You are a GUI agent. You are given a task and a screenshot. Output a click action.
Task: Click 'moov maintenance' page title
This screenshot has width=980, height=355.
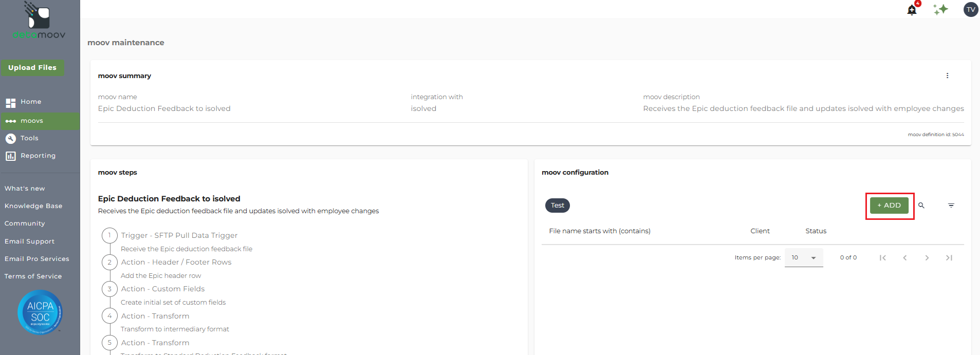tap(126, 43)
